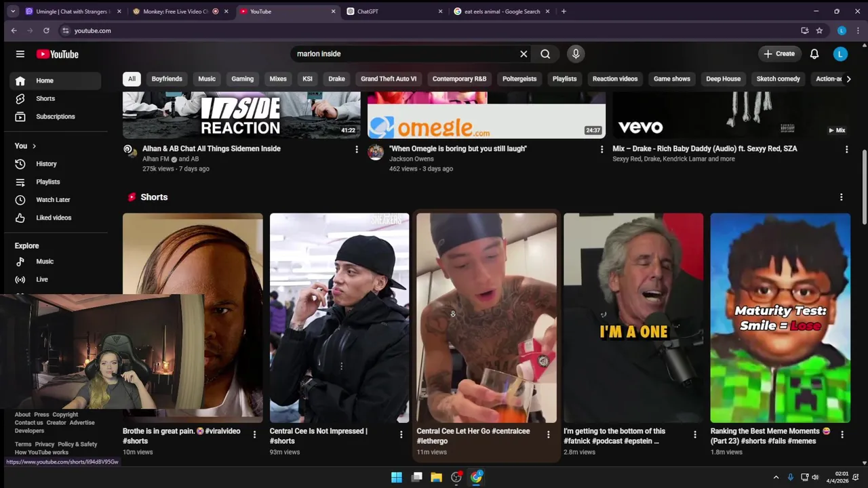The height and width of the screenshot is (488, 868).
Task: Select the Poltergeists filter chip
Action: click(x=519, y=79)
